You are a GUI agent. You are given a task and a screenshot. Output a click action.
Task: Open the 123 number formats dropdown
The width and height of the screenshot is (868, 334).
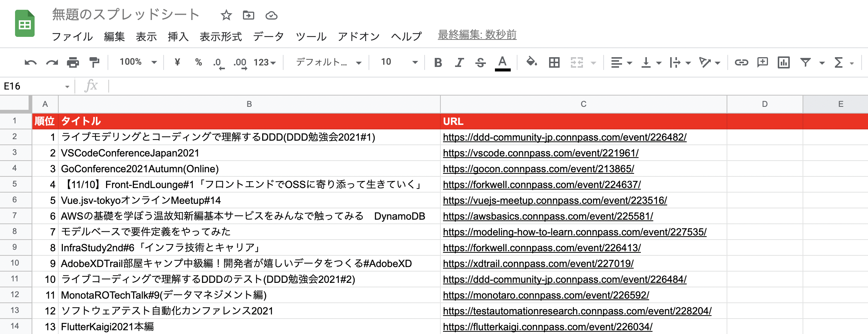click(265, 62)
